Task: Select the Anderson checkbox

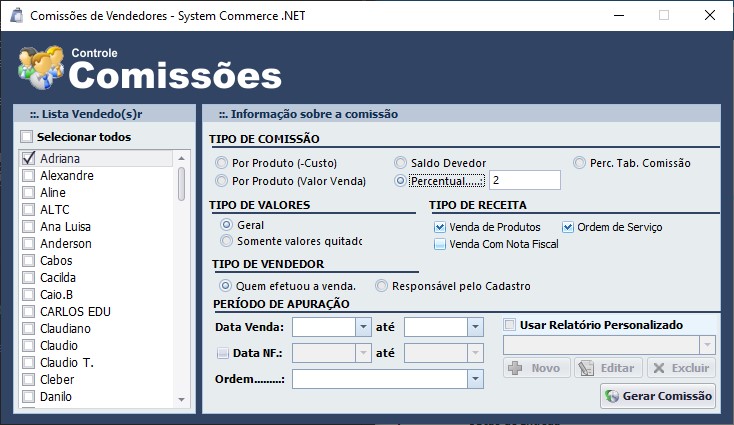Action: 29,243
